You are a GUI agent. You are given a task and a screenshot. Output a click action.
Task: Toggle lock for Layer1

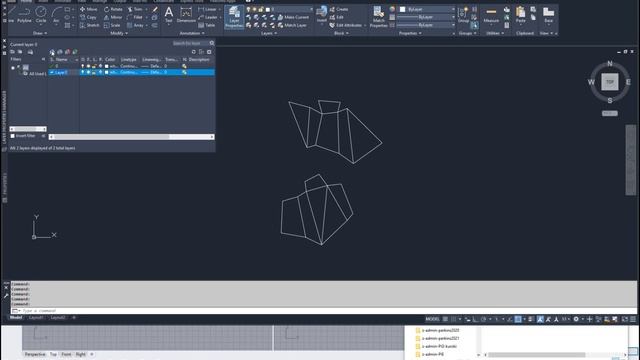[94, 72]
